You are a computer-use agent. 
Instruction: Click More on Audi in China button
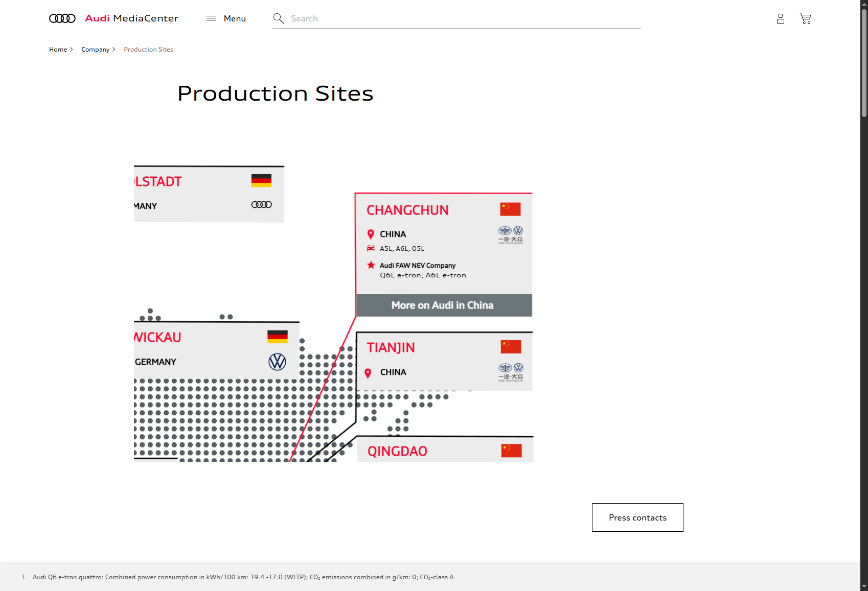tap(444, 305)
